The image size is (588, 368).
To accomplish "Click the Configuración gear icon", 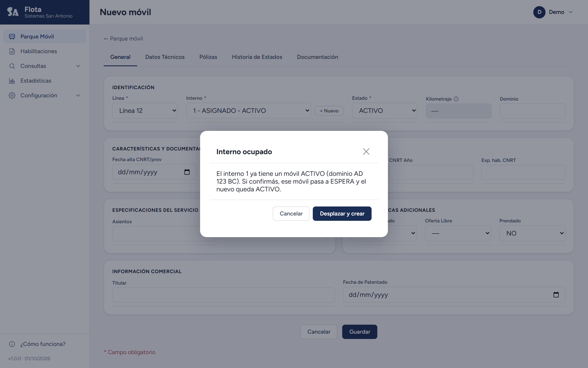I will click(12, 95).
